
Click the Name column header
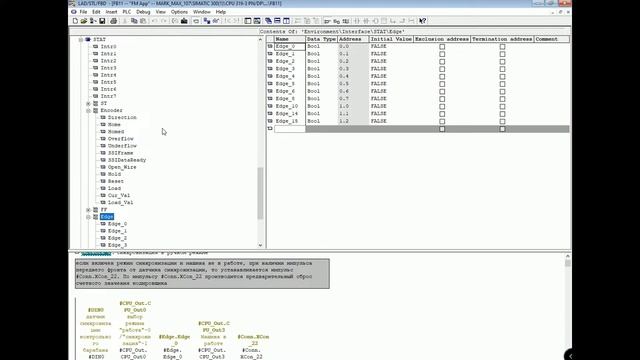[x=290, y=39]
